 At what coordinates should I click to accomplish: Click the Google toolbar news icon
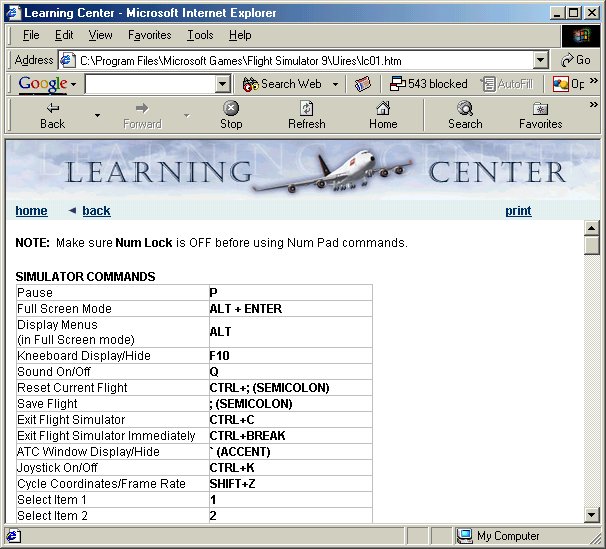click(362, 84)
